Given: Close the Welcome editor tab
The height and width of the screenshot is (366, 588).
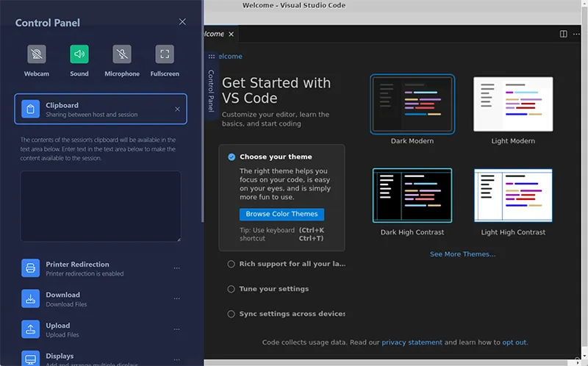Looking at the screenshot, I should (232, 34).
